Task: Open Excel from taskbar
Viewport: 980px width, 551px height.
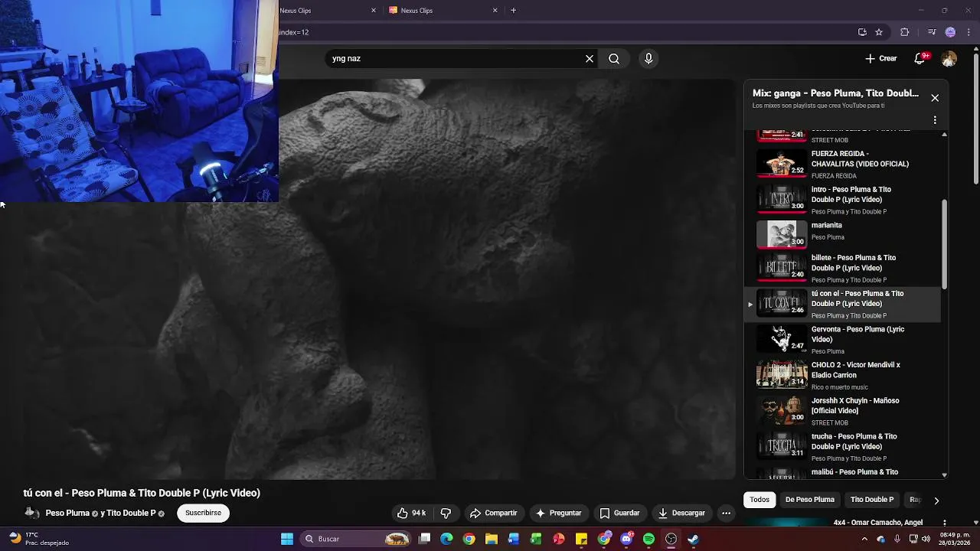Action: click(536, 539)
